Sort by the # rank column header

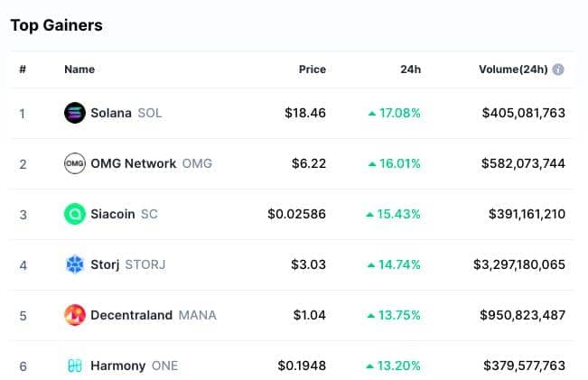coord(23,70)
